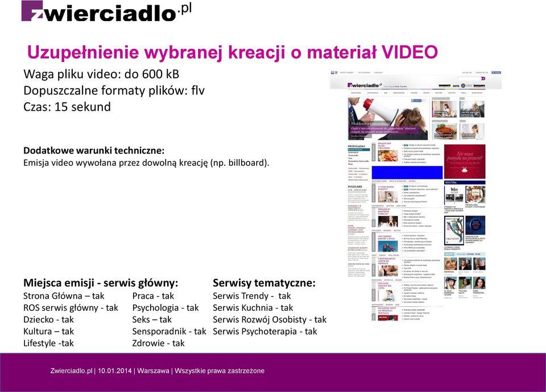The width and height of the screenshot is (546, 392).
Task: Select 'Psychologia - tak' entry
Action: click(166, 308)
